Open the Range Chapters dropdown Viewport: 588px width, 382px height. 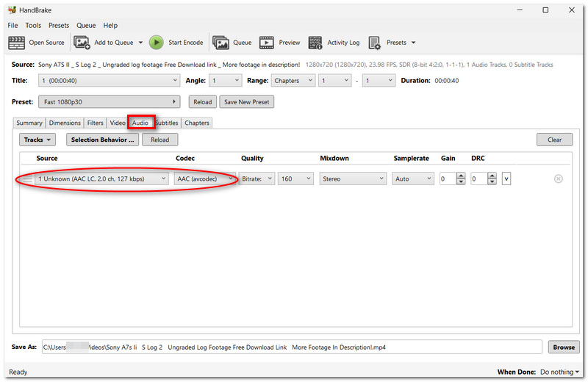click(293, 81)
